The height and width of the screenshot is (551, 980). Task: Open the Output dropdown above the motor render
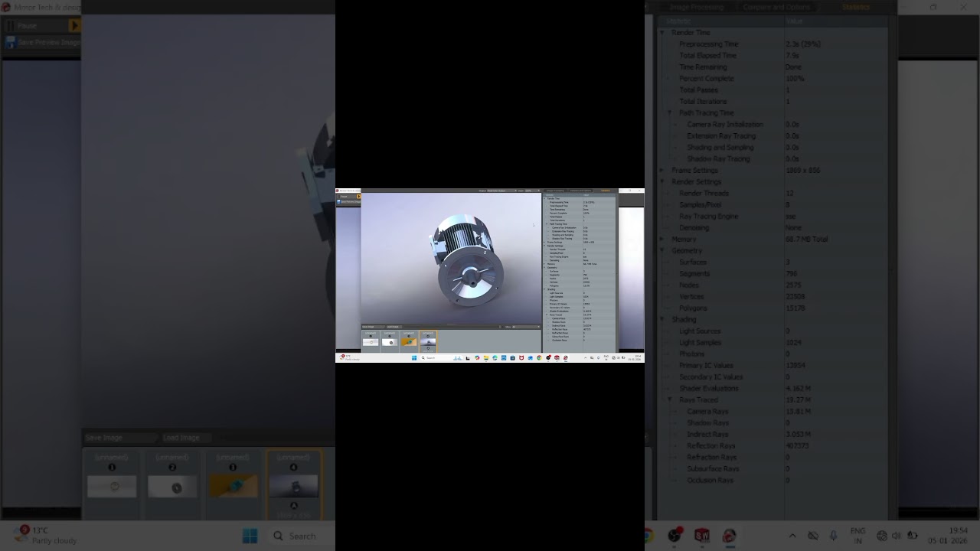coord(502,191)
